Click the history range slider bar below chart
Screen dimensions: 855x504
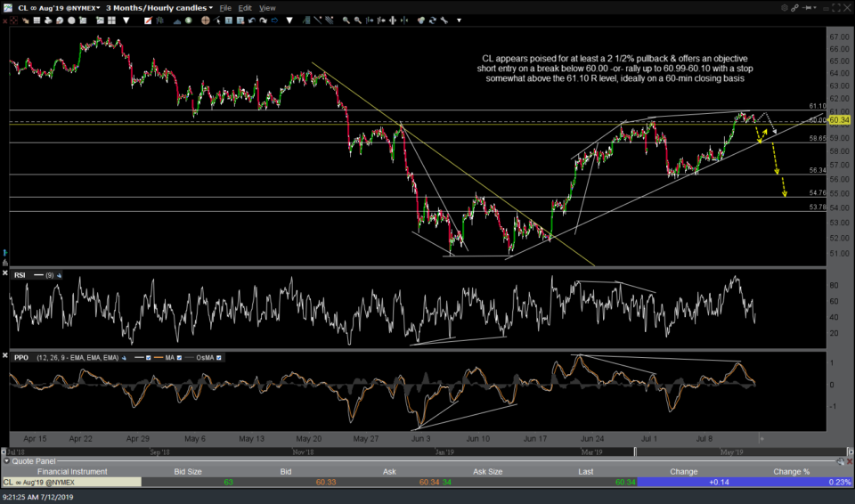point(427,451)
